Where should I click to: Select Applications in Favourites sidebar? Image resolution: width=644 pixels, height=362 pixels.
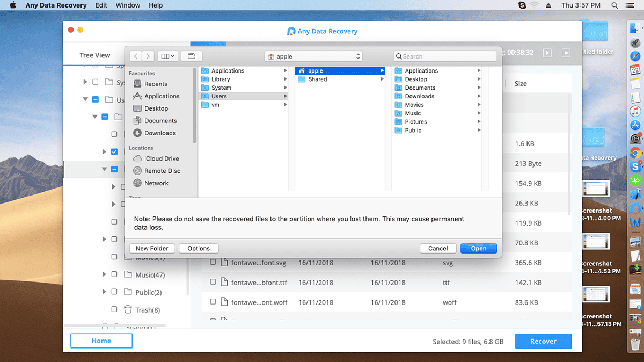162,96
